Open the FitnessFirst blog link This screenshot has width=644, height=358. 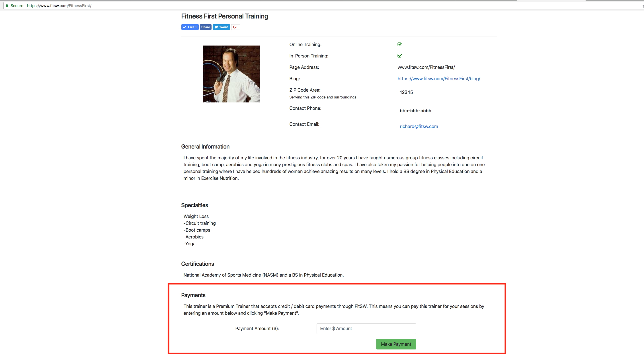439,79
